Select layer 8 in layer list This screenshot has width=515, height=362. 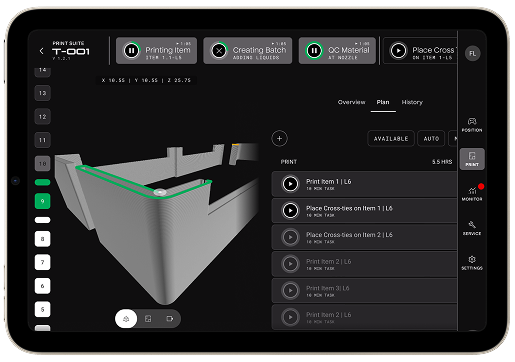(42, 239)
